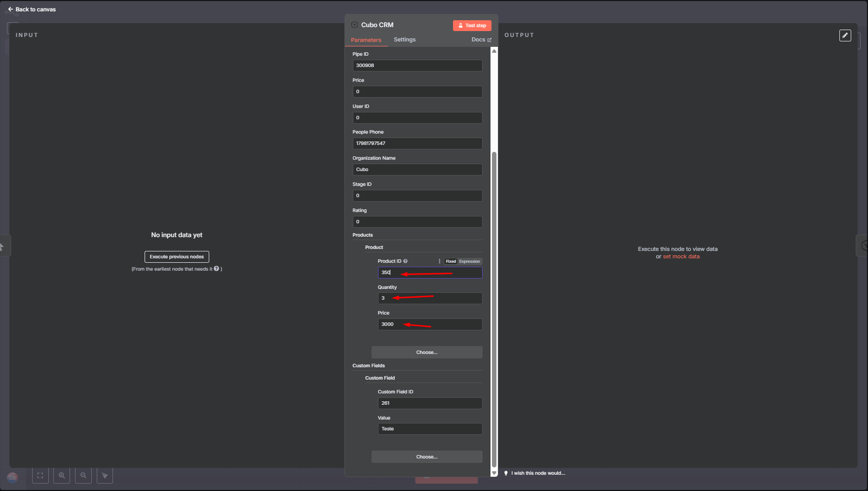The height and width of the screenshot is (491, 868).
Task: Open the Docs external link
Action: click(x=481, y=39)
